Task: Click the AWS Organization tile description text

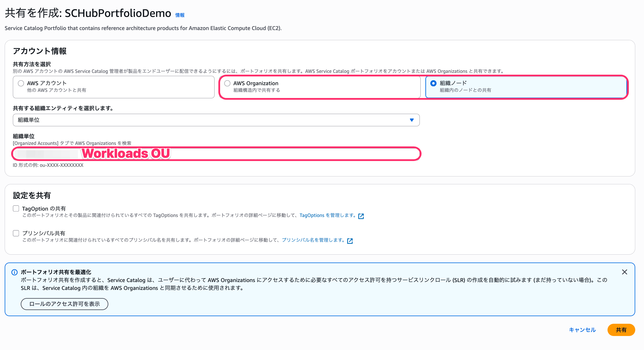Action: tap(257, 90)
